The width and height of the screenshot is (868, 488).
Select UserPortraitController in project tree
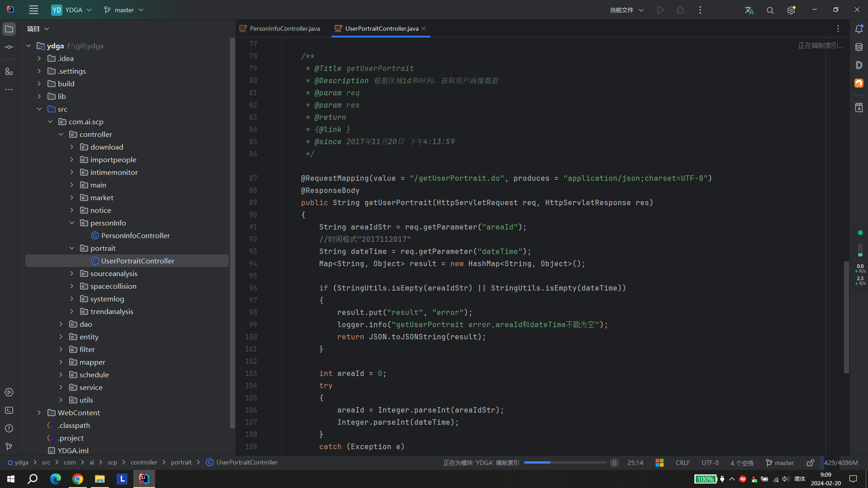(x=127, y=261)
